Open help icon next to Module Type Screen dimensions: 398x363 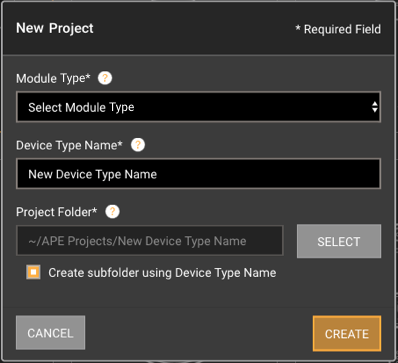[105, 78]
